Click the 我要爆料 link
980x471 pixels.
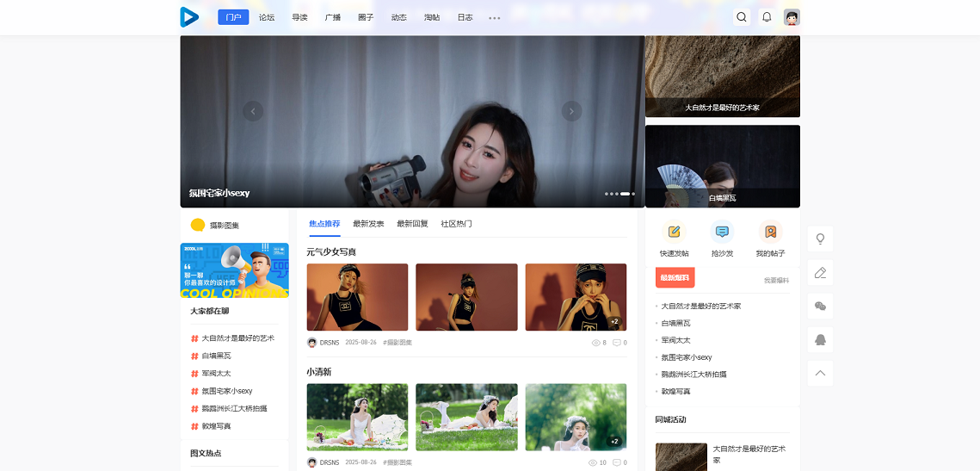coord(776,281)
